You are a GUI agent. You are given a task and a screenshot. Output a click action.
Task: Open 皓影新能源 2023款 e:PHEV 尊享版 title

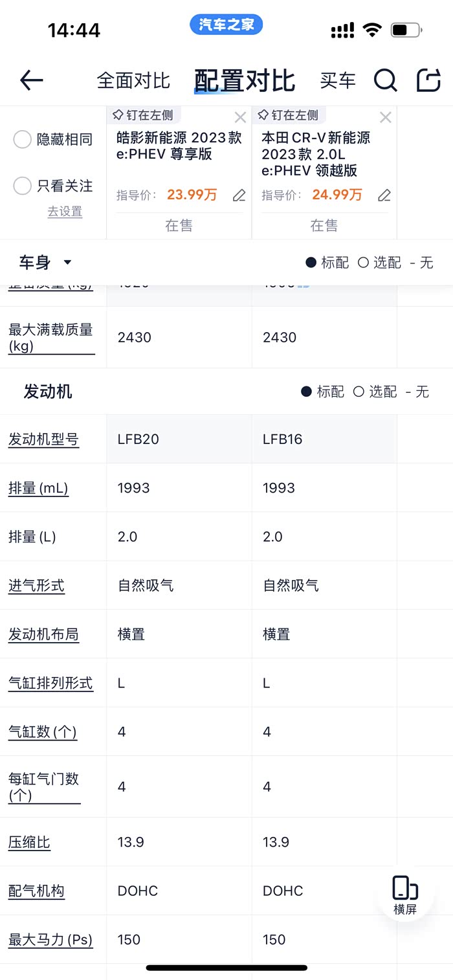(179, 146)
